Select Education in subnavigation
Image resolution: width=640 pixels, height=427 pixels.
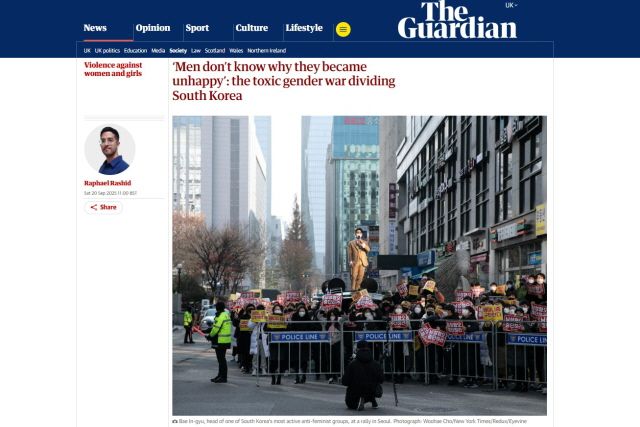[135, 51]
